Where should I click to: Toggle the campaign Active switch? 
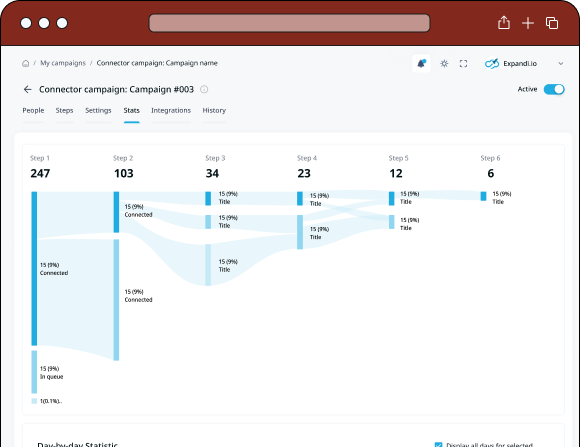click(x=554, y=89)
